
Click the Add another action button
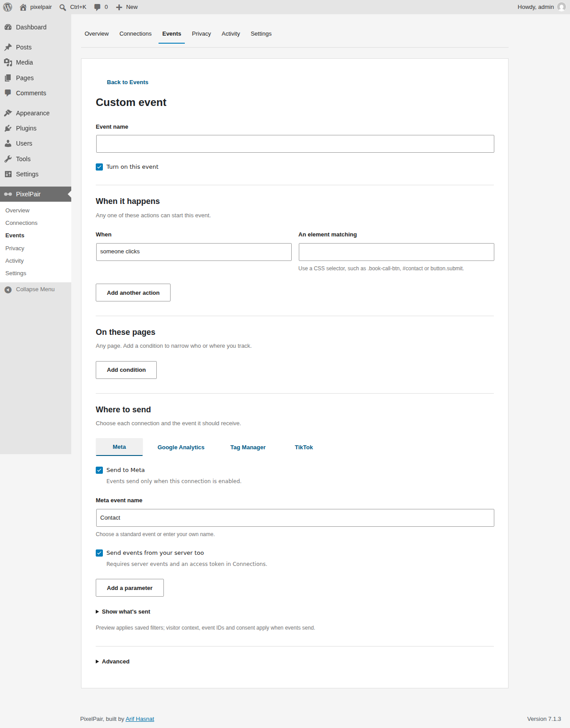point(133,293)
